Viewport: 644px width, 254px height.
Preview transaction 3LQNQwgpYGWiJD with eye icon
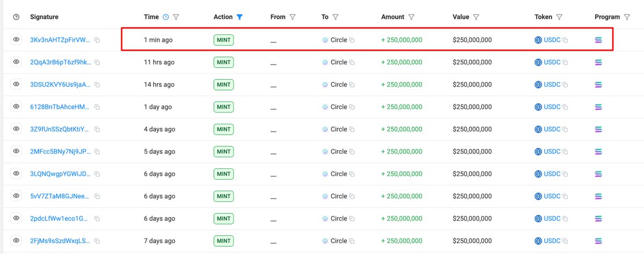[16, 173]
